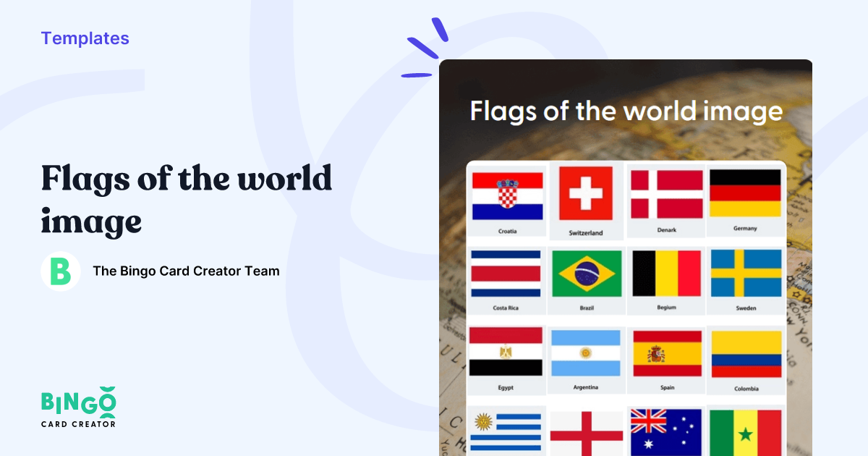Click the Colombia flag tile
The image size is (868, 456).
click(x=745, y=354)
